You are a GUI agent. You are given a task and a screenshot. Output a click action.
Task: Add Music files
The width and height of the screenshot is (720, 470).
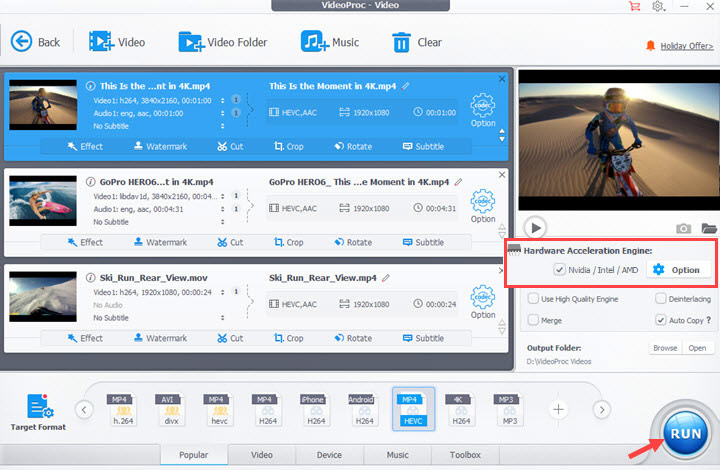point(330,42)
